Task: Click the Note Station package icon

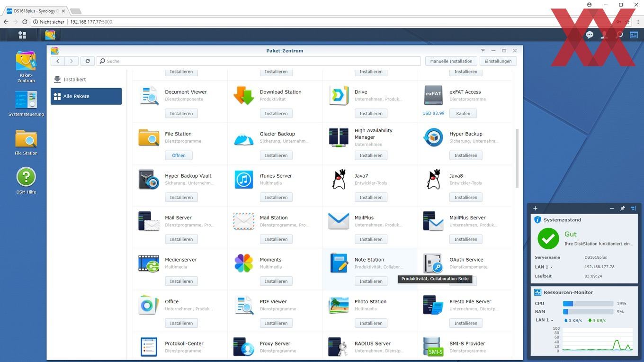Action: 339,263
